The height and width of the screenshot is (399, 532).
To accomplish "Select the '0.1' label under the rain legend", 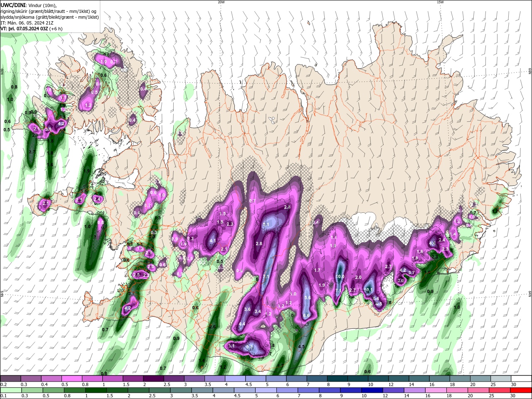I will coord(3,396).
